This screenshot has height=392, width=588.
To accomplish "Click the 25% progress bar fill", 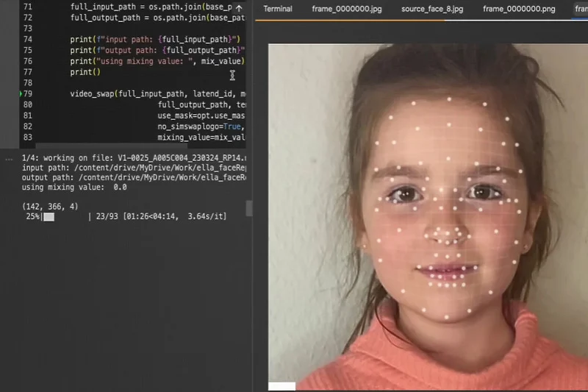I will [49, 217].
